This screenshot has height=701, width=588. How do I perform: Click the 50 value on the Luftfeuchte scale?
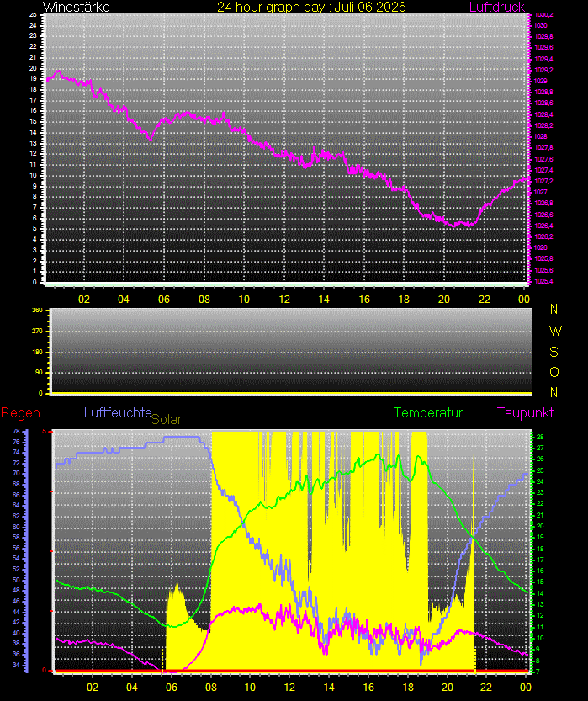pyautogui.click(x=16, y=580)
